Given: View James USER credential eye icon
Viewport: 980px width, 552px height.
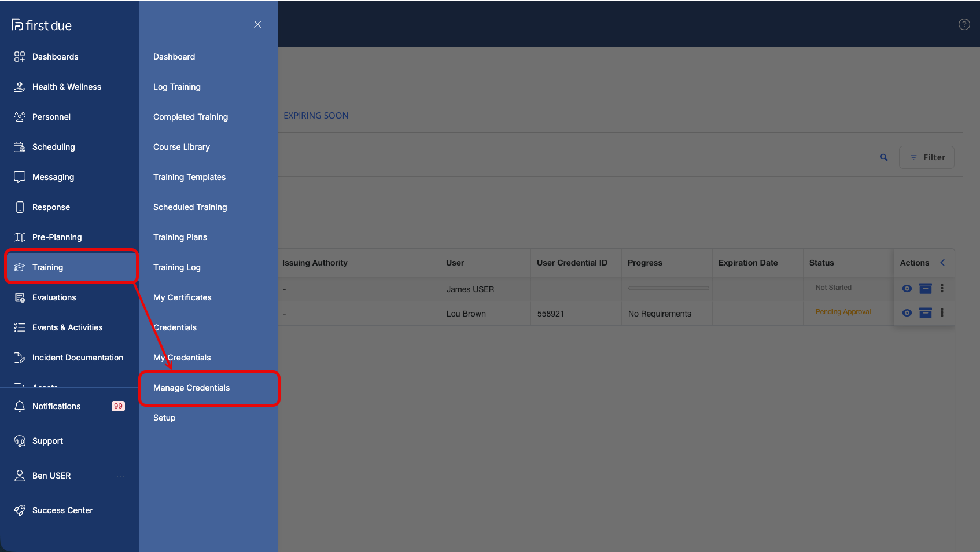Looking at the screenshot, I should (907, 288).
